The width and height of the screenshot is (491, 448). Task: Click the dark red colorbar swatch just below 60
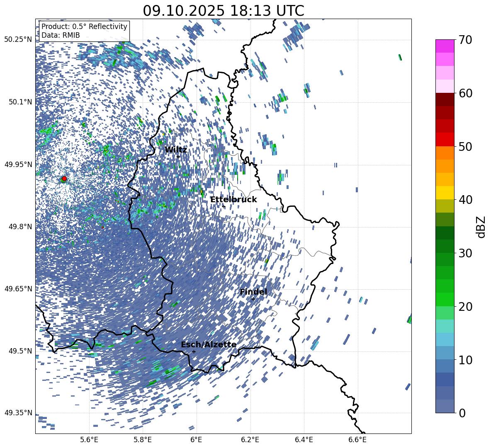445,99
